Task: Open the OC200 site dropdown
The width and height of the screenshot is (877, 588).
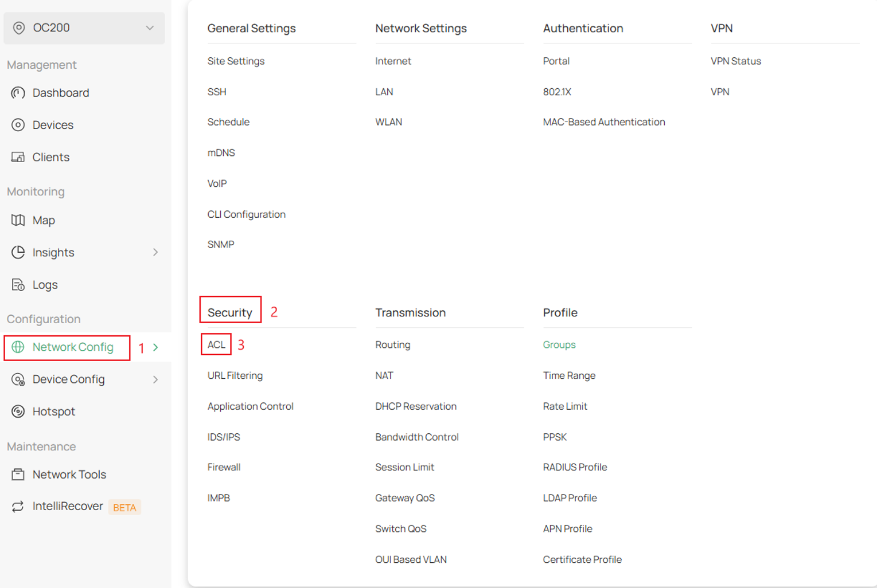Action: click(x=84, y=28)
